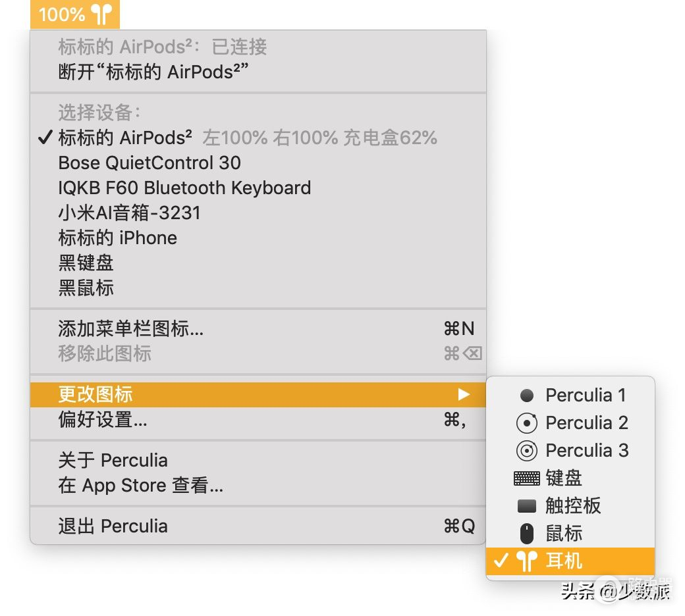
Task: Choose the Perculia 3 concentric icon
Action: pos(570,451)
